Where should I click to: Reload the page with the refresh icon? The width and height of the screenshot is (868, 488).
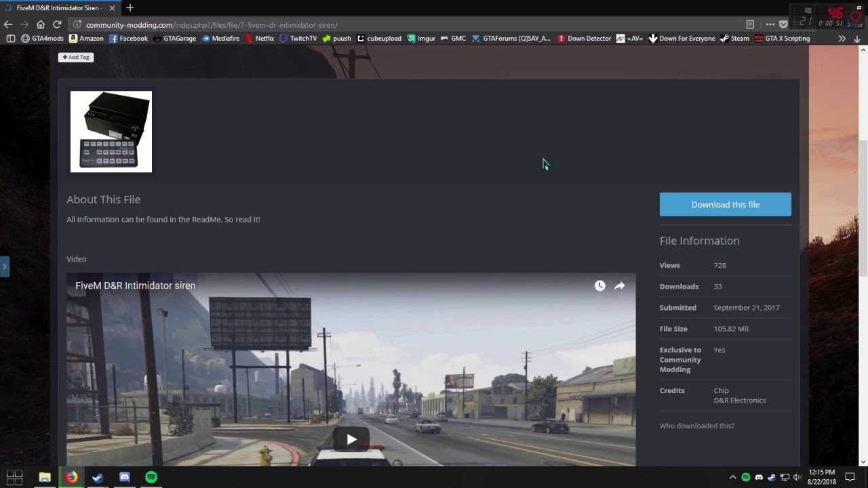pos(57,24)
